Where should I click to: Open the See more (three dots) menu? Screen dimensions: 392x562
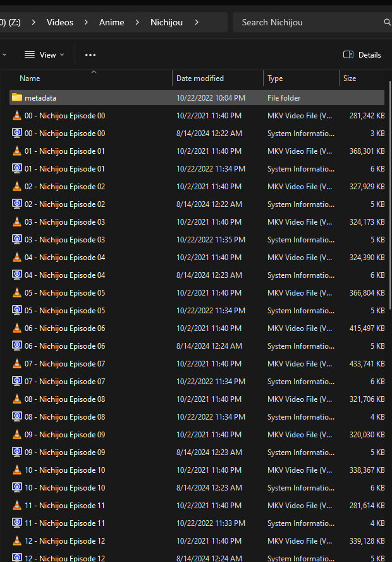[x=90, y=55]
